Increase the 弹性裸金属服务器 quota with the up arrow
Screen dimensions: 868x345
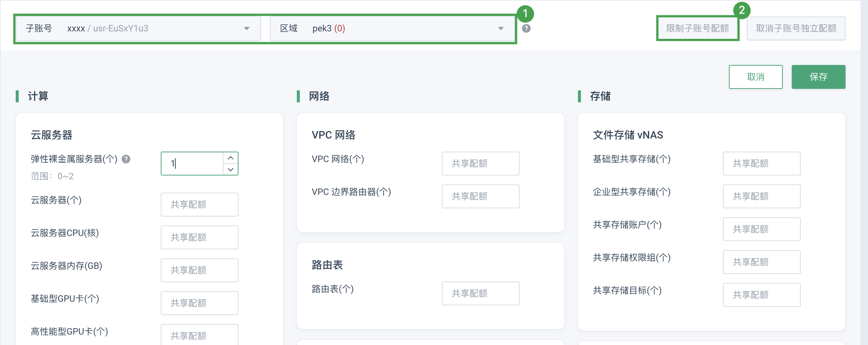tap(231, 158)
